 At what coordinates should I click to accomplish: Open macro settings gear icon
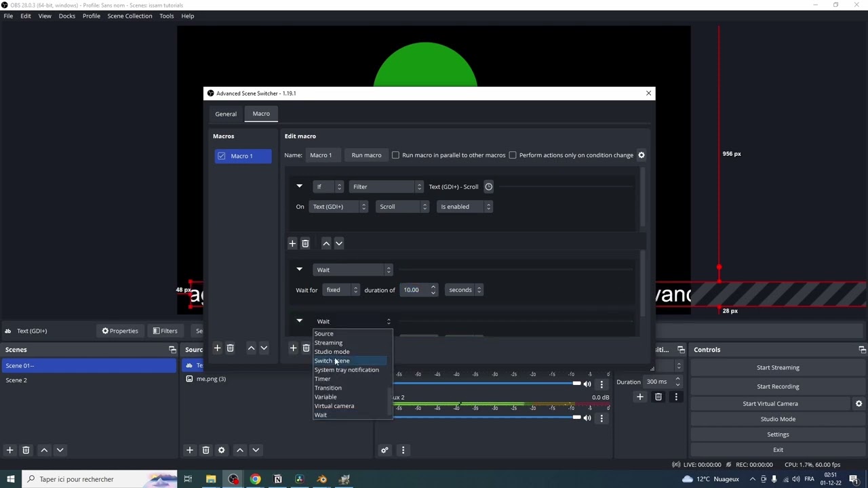641,155
